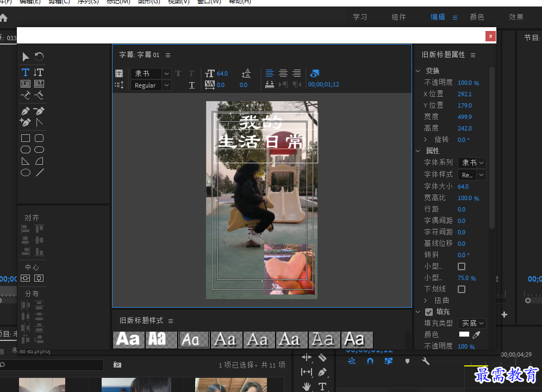Select the Ellipse tool
542x392 pixels.
pyautogui.click(x=25, y=172)
